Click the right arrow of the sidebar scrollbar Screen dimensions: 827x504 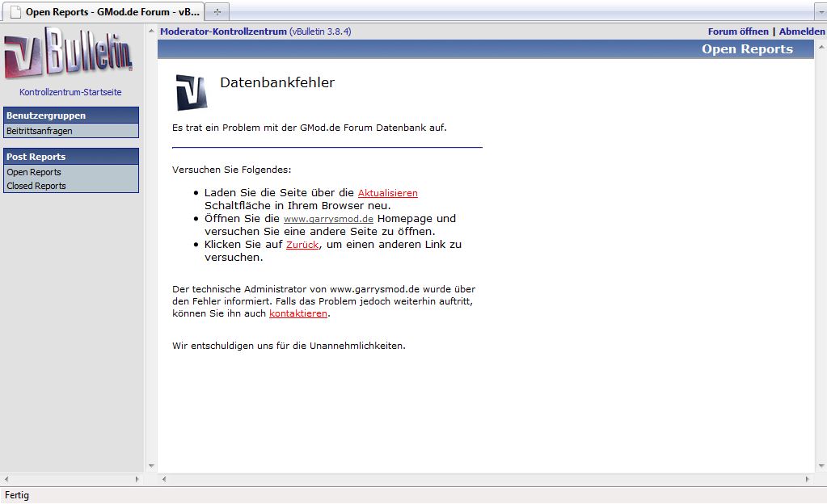click(x=136, y=479)
